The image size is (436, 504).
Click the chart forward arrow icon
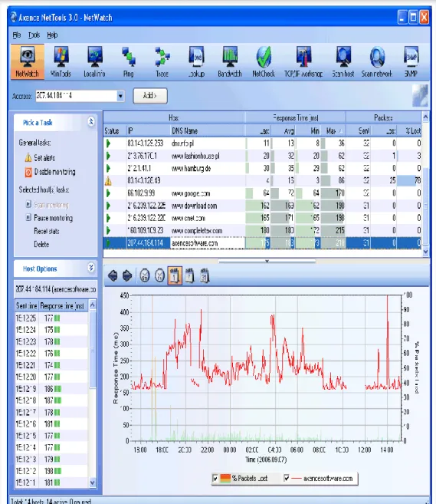pos(127,276)
